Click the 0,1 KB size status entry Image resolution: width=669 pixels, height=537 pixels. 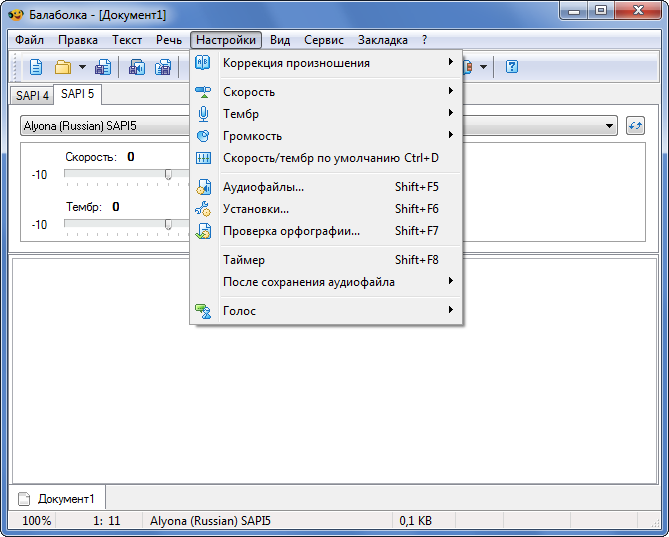(x=416, y=521)
